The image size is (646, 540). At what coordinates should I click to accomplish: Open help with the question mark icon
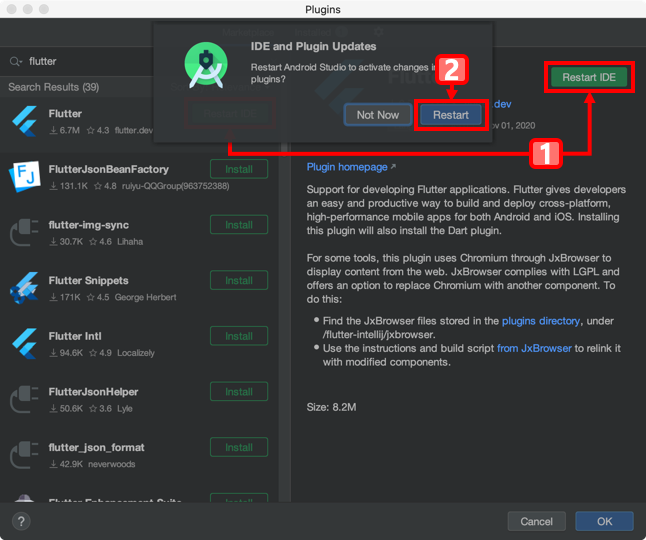coord(21,521)
